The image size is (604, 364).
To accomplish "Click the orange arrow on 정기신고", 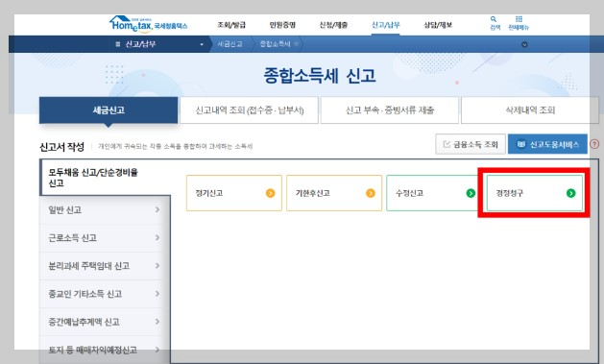I will [271, 193].
